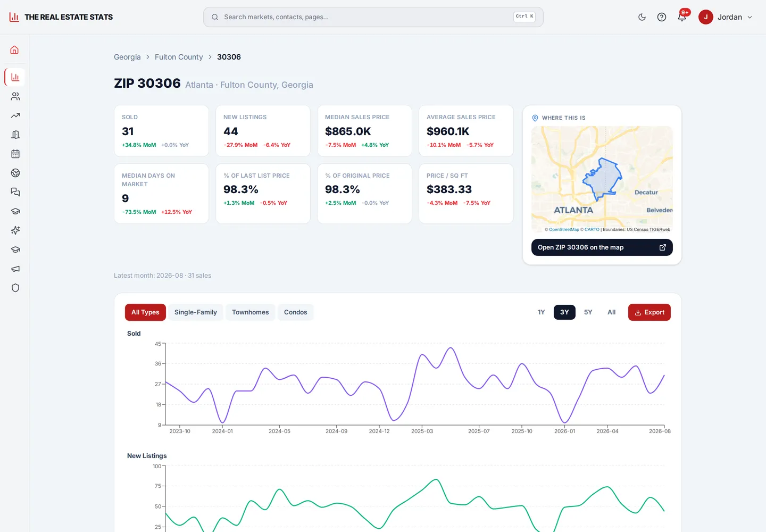Open the bar chart stats sidebar icon
Screen dimensions: 766x532
(15, 77)
